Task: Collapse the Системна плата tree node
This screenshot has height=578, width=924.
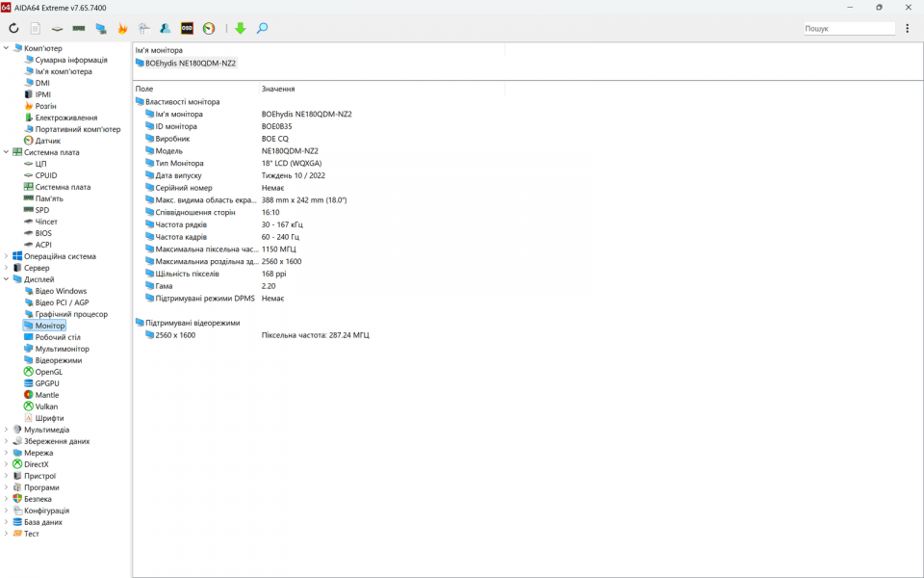Action: 7,152
